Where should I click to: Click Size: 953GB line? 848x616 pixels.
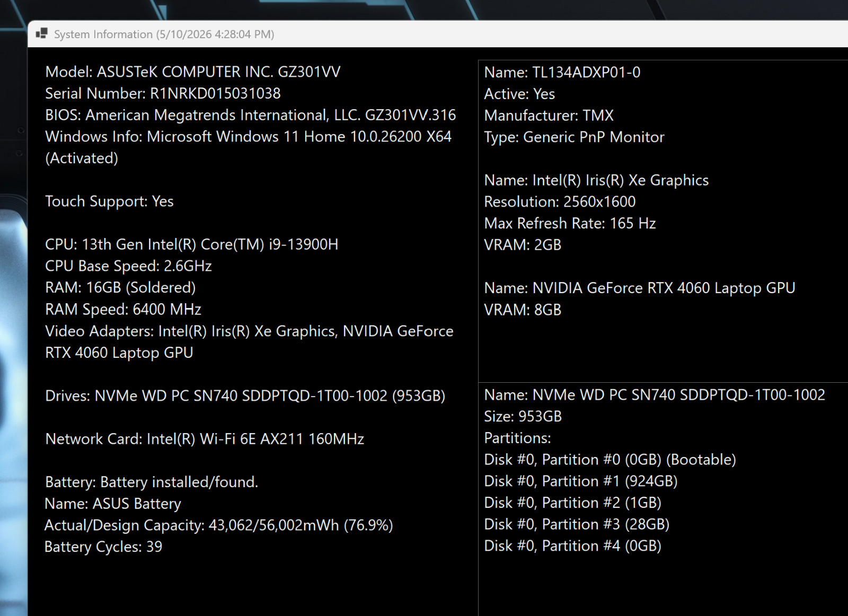click(x=523, y=417)
